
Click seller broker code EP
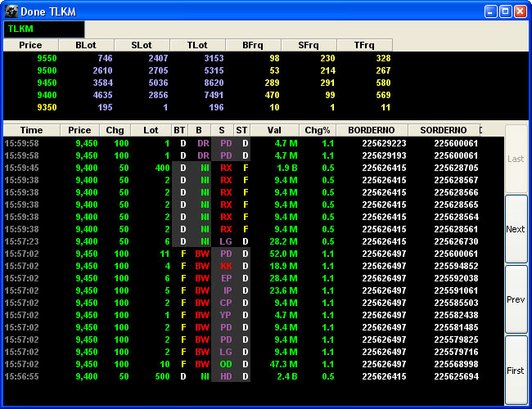(226, 278)
